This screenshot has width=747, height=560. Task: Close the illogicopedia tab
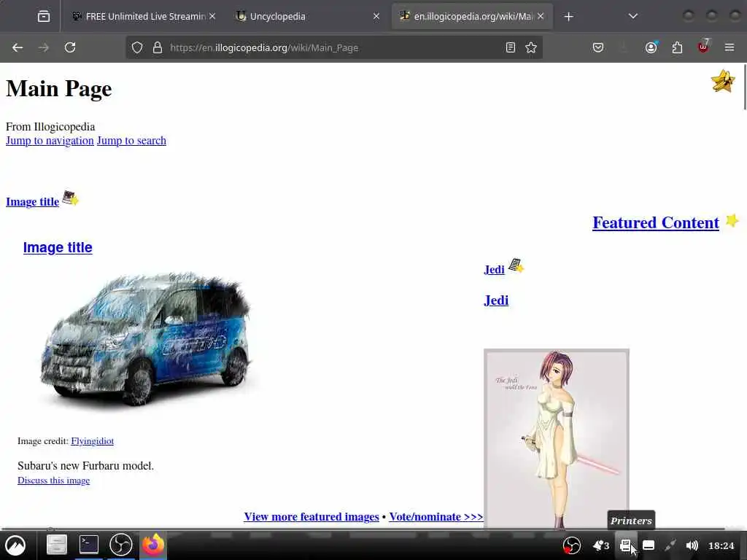click(541, 16)
